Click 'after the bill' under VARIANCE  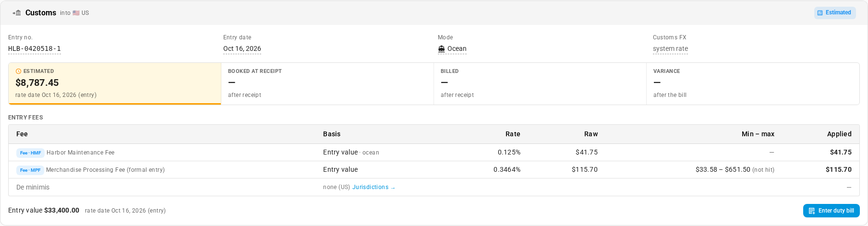tap(670, 95)
